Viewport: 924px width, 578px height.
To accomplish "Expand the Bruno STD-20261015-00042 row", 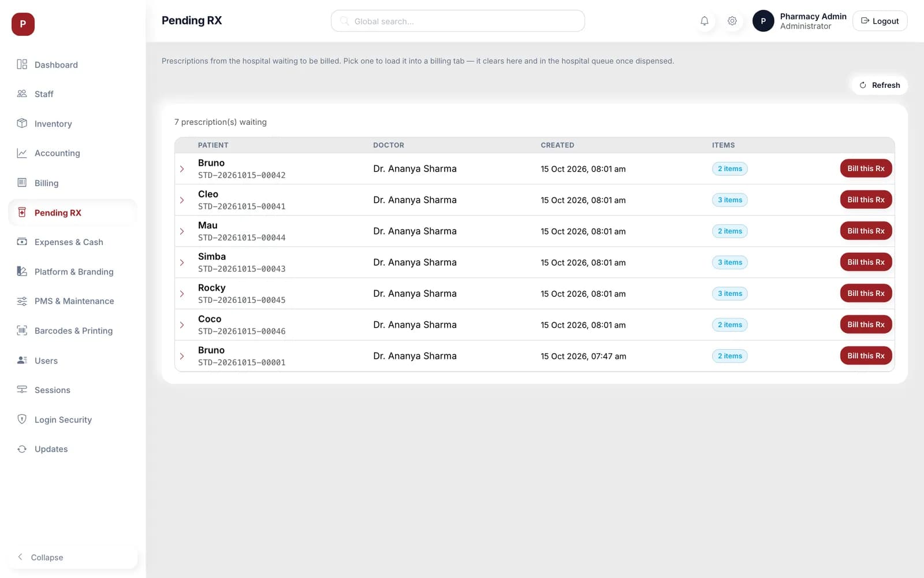I will (x=182, y=169).
